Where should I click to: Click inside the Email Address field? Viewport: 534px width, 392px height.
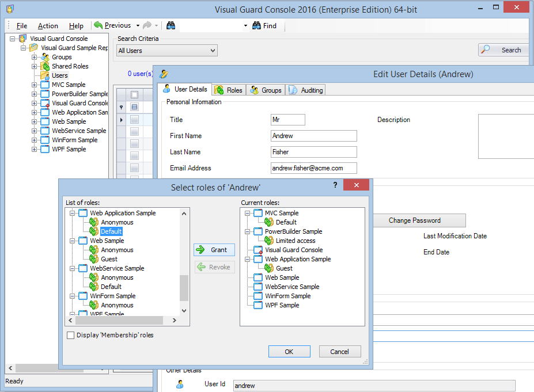click(313, 168)
